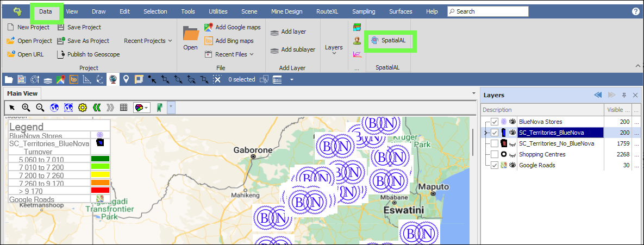The height and width of the screenshot is (245, 644).
Task: Expand the SC_Territories_BlueNova tree node
Action: coord(485,133)
